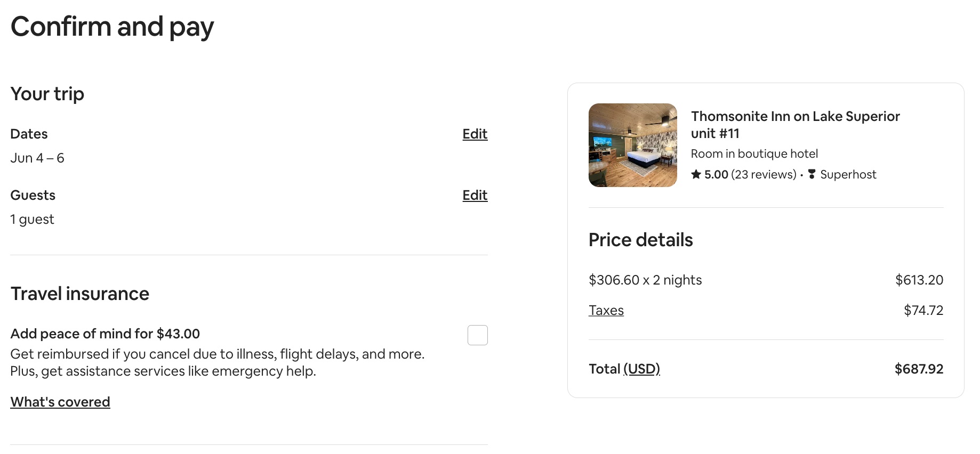Open the 23 reviews for the listing
This screenshot has width=980, height=454.
pyautogui.click(x=763, y=174)
